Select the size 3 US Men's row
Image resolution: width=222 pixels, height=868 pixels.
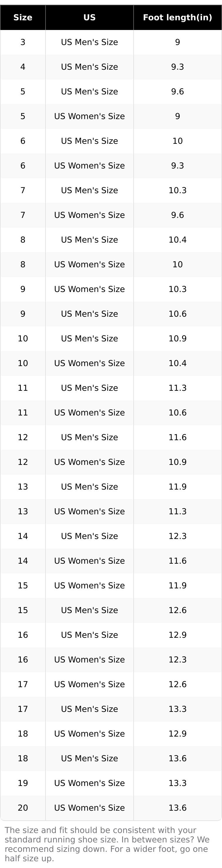click(90, 42)
